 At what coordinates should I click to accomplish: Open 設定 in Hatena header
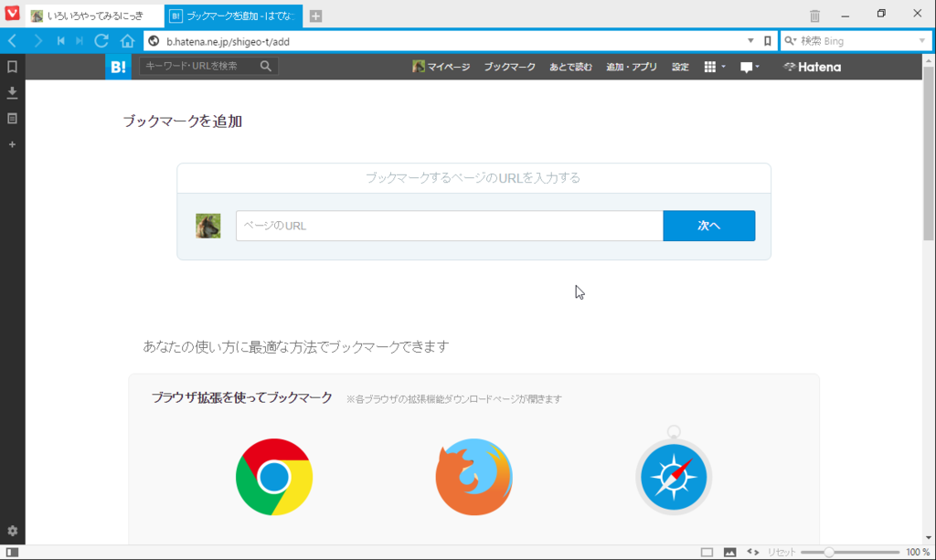[680, 67]
